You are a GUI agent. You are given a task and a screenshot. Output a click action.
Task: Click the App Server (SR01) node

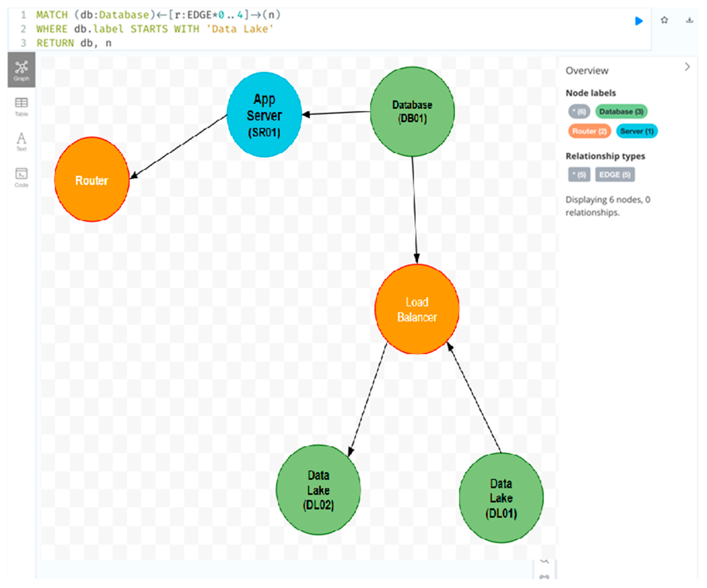click(x=264, y=115)
